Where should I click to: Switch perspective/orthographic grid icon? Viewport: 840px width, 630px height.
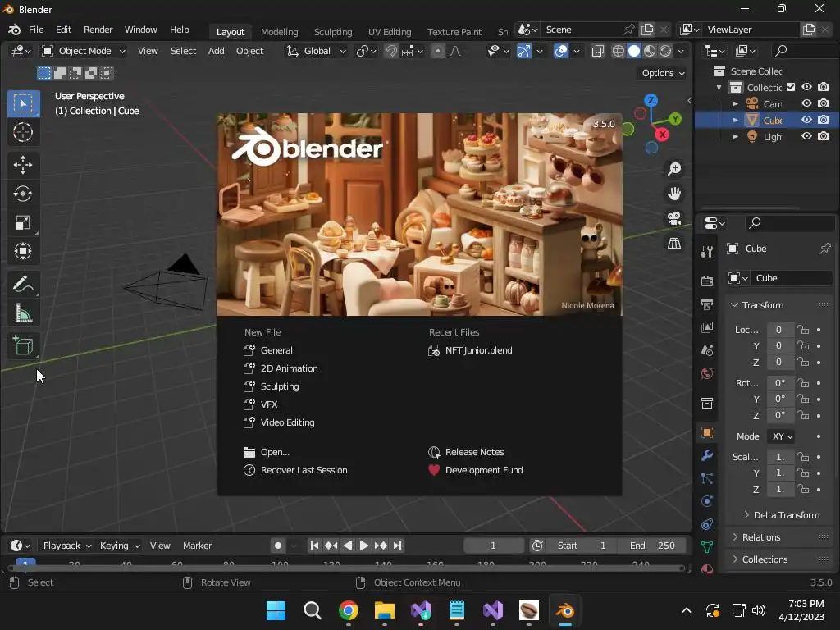[x=674, y=243]
